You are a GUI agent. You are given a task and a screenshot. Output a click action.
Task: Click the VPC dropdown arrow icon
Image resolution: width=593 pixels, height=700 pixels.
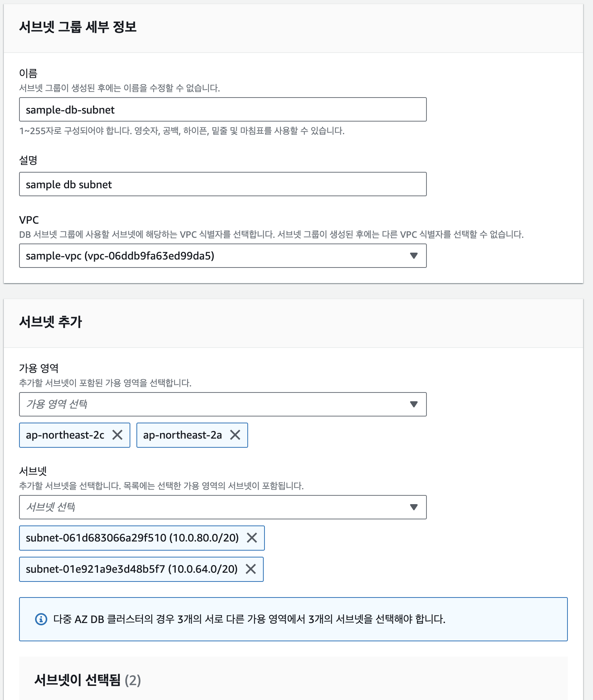413,256
